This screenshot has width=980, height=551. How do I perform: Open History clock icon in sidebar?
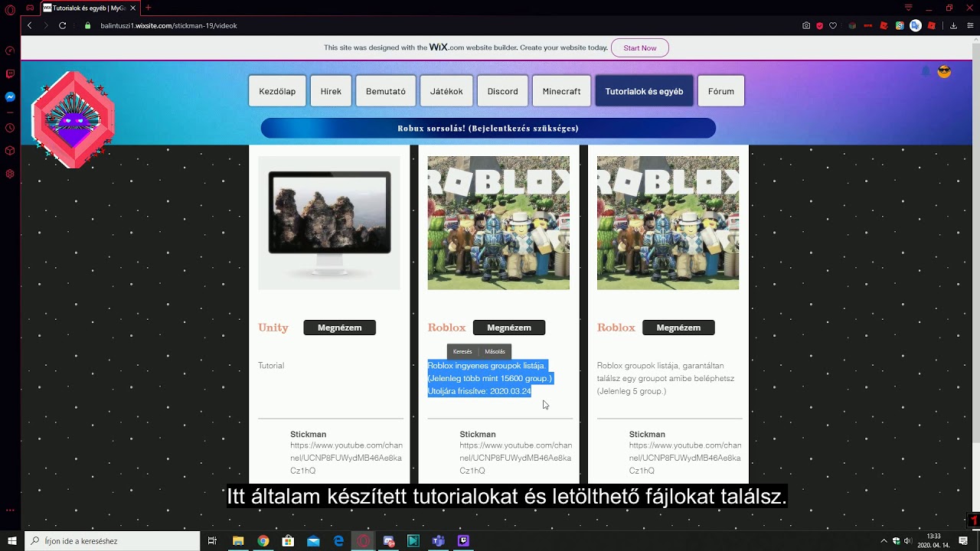(10, 128)
